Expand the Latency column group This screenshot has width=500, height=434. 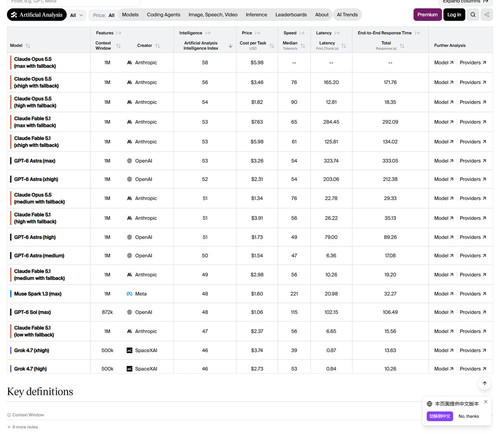pyautogui.click(x=337, y=33)
